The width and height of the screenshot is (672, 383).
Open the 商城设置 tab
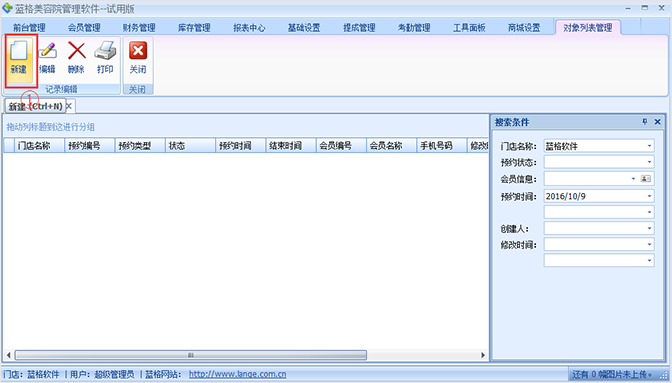(x=524, y=28)
